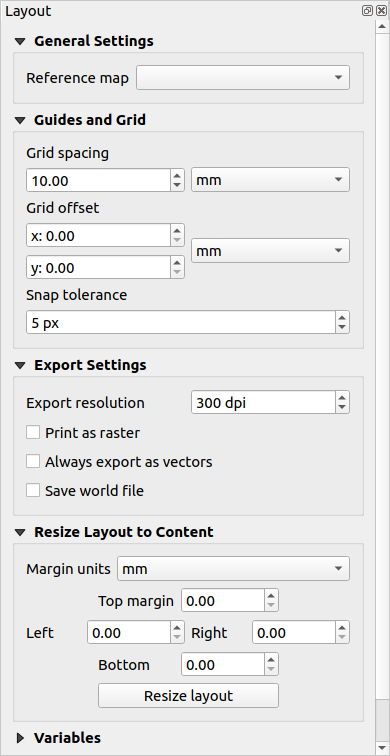Screen dimensions: 390x756
Task: Decrease Right margin value
Action: (x=342, y=638)
